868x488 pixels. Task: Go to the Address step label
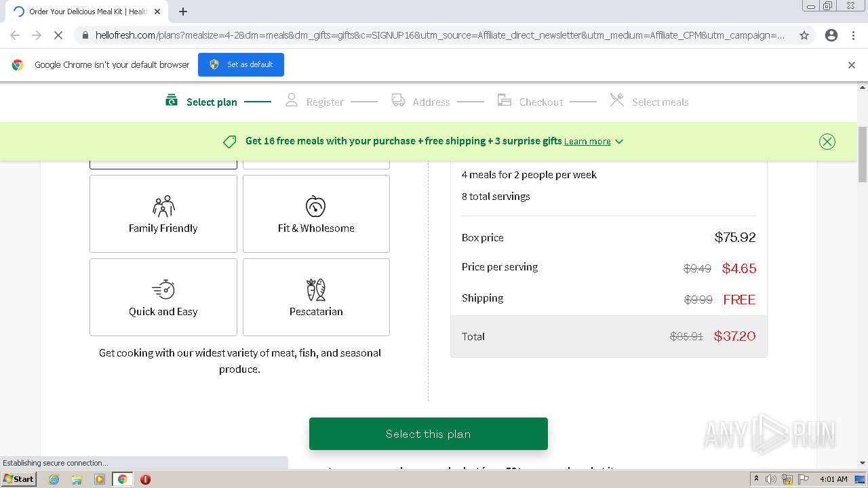pos(431,102)
